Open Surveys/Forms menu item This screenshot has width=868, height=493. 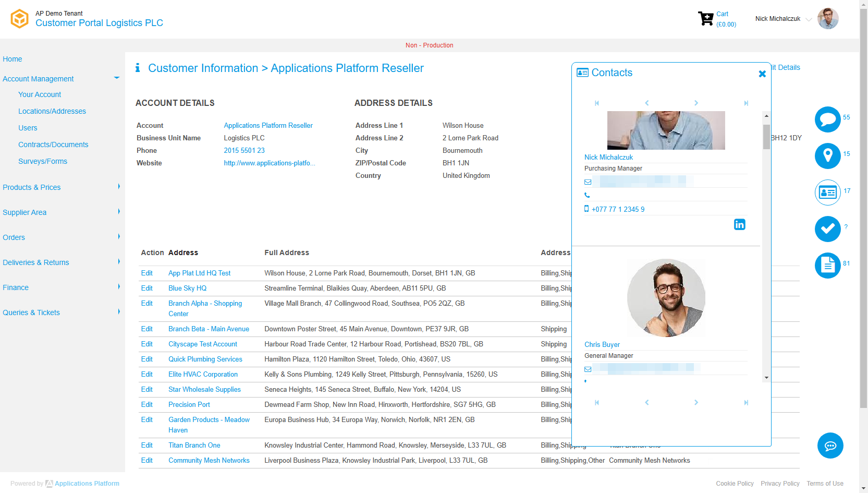43,161
